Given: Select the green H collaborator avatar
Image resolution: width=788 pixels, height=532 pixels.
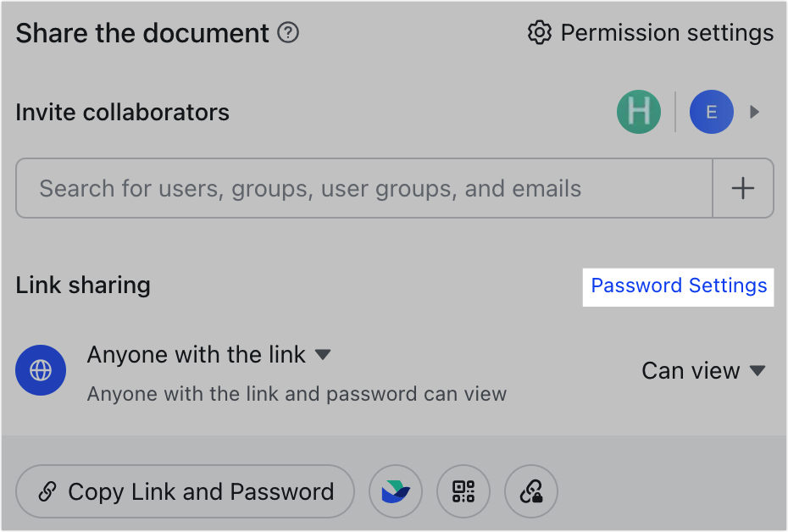Looking at the screenshot, I should pos(639,112).
